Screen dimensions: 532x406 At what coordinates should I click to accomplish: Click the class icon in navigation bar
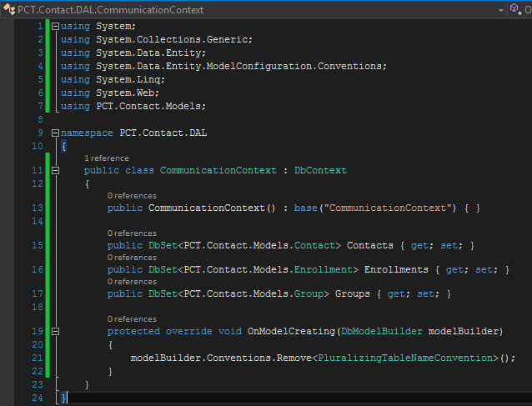[x=8, y=9]
